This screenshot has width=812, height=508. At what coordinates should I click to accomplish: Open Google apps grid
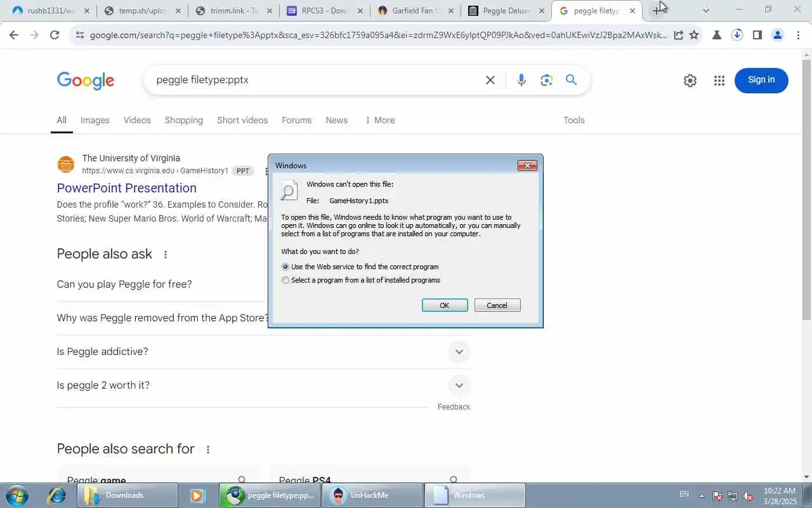(x=719, y=81)
